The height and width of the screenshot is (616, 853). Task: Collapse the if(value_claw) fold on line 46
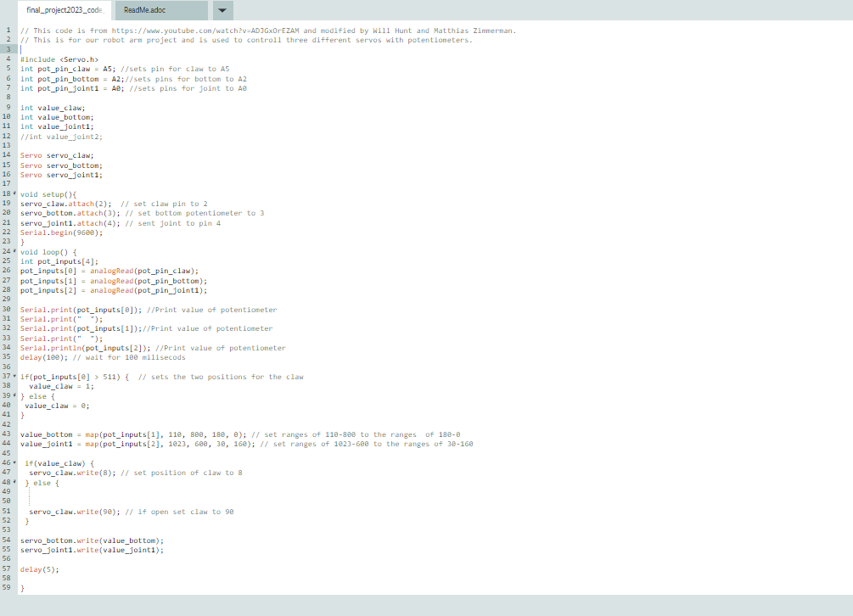(x=14, y=462)
